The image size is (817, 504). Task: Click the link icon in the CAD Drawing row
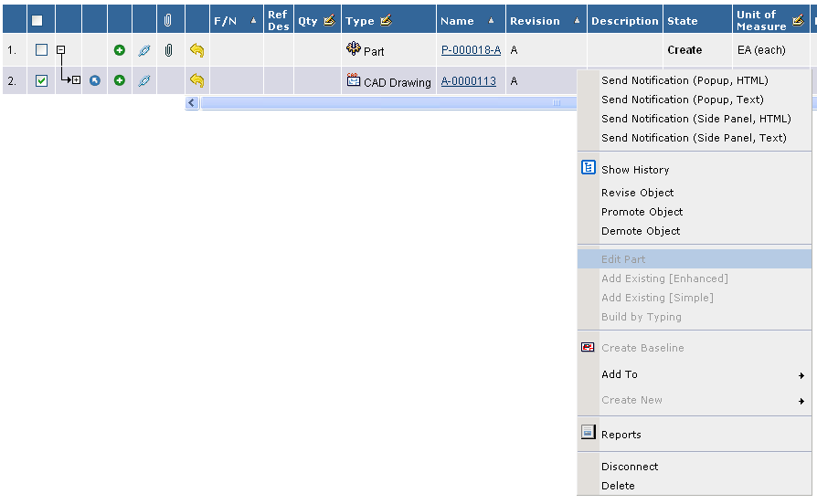(x=144, y=81)
